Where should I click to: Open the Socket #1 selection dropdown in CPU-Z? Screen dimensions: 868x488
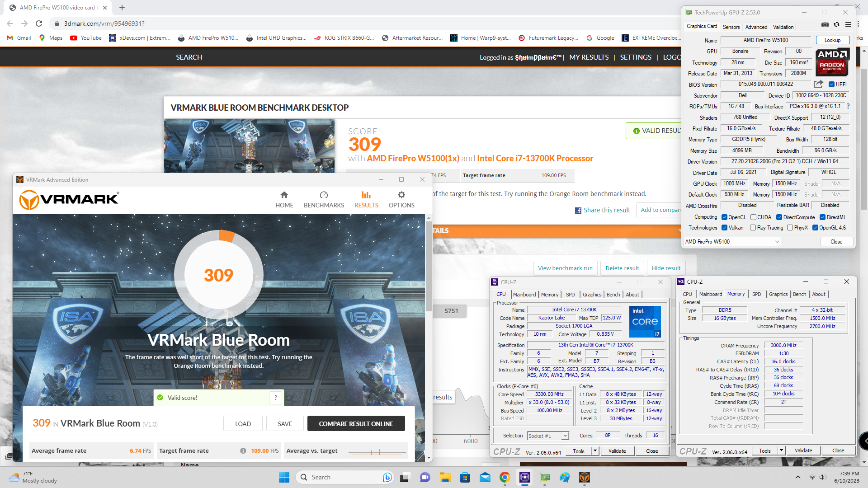[x=548, y=436]
